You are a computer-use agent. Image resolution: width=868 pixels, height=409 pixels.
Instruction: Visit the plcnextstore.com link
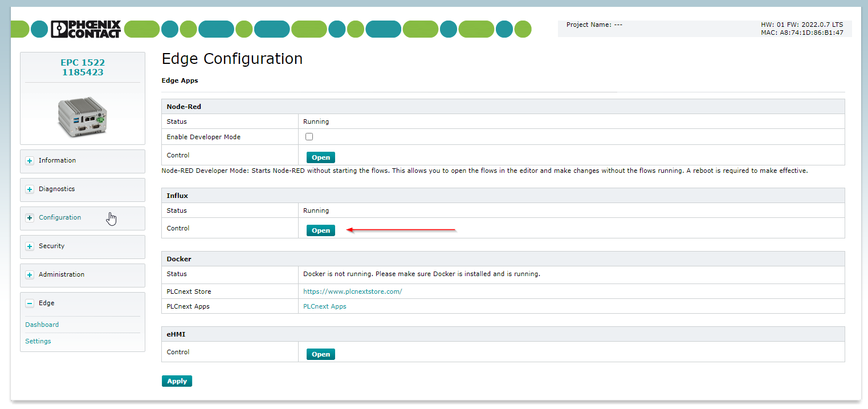pyautogui.click(x=352, y=291)
